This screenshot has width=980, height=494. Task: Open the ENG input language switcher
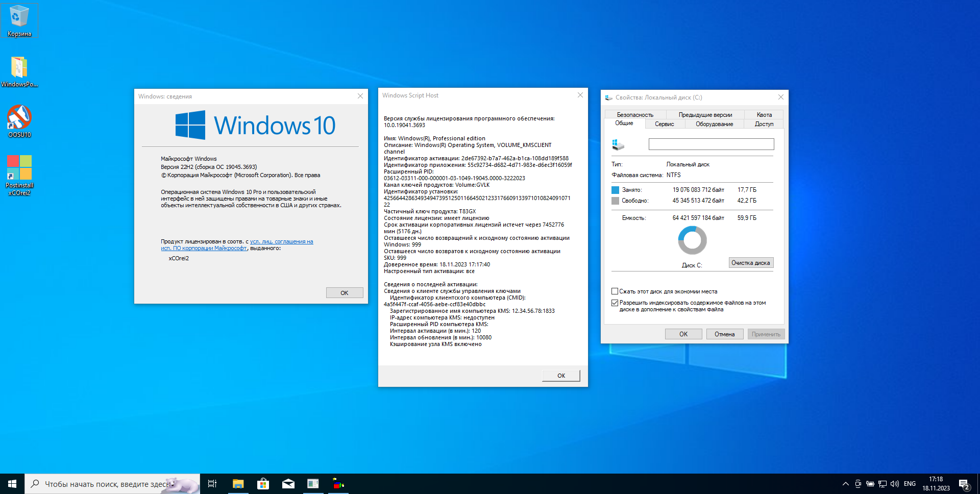click(910, 484)
